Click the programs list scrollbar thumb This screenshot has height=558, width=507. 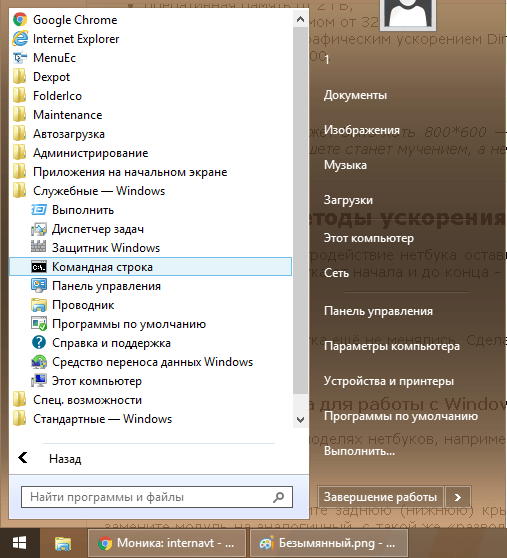coord(300,210)
